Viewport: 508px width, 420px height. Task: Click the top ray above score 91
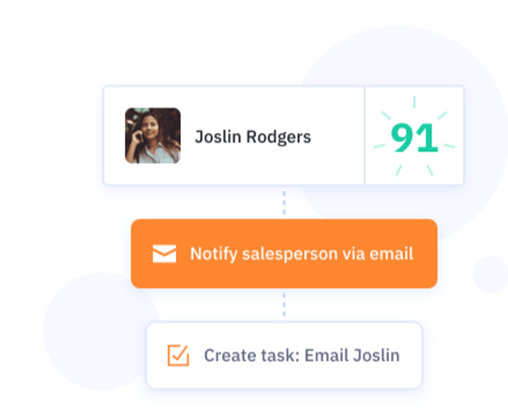[414, 102]
